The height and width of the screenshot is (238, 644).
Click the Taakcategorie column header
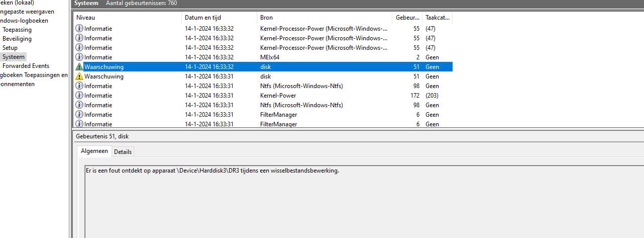437,18
